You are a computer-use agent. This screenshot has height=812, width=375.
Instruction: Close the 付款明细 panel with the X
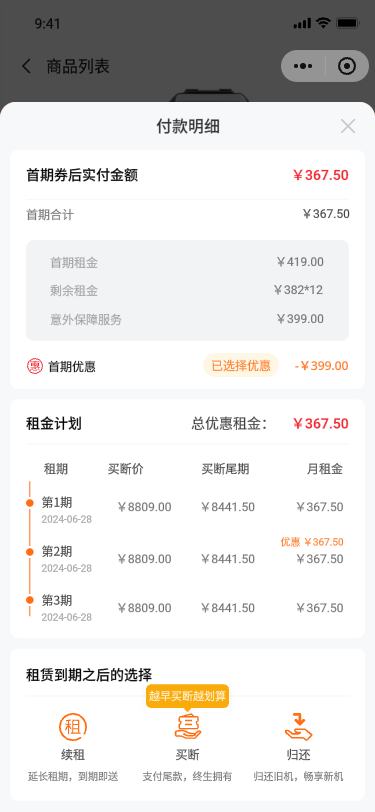coord(348,126)
